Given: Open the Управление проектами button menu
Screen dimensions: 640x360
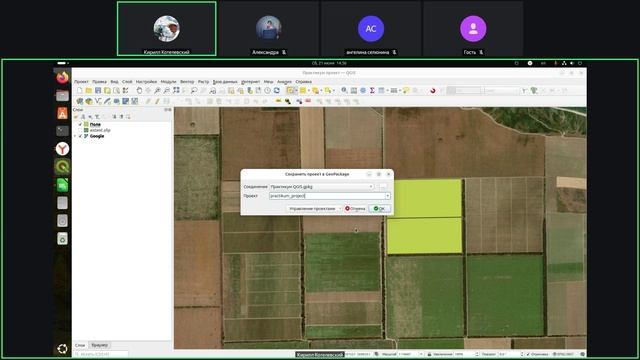Looking at the screenshot, I should coord(313,209).
